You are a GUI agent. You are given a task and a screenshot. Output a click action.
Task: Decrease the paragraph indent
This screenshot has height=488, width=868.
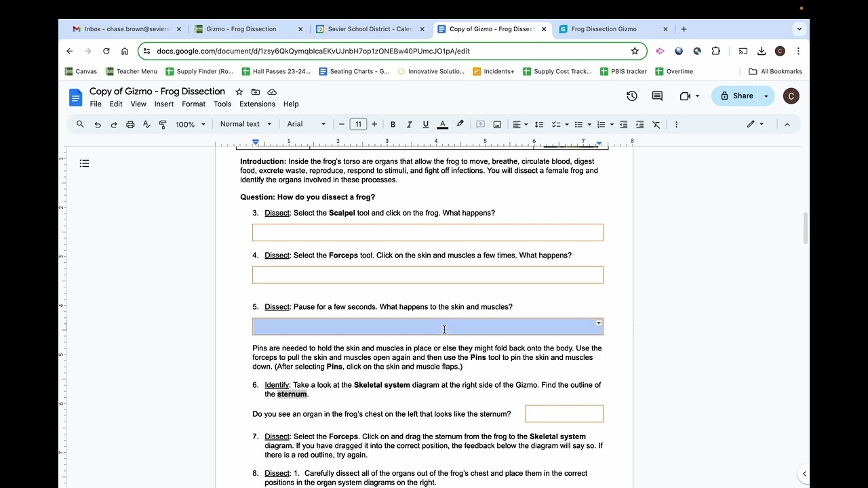[624, 124]
